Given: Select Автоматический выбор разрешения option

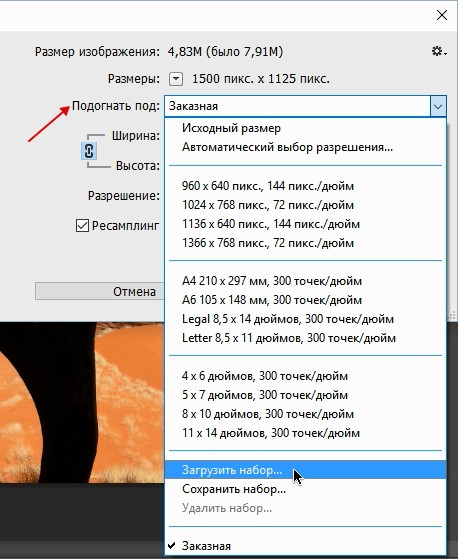Looking at the screenshot, I should click(x=305, y=147).
